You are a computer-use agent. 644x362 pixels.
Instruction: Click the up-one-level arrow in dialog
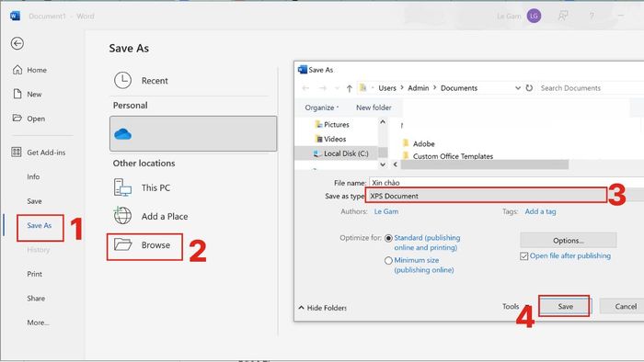pos(349,88)
